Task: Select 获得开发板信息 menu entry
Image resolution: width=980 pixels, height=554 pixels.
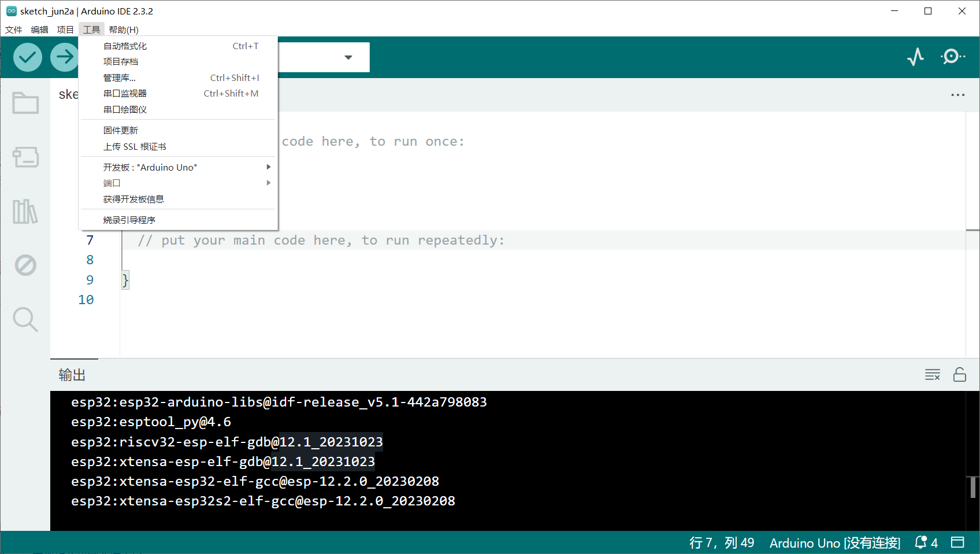Action: click(178, 199)
